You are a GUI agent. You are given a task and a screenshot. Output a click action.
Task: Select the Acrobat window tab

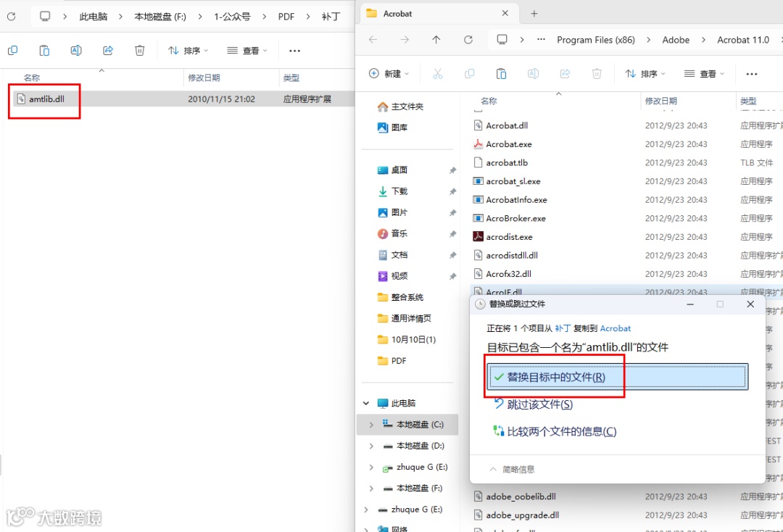tap(439, 14)
